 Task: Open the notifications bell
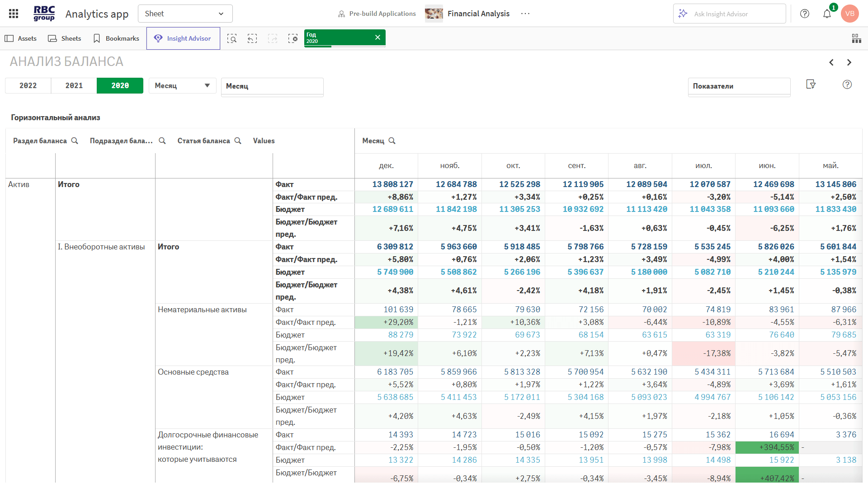point(827,14)
